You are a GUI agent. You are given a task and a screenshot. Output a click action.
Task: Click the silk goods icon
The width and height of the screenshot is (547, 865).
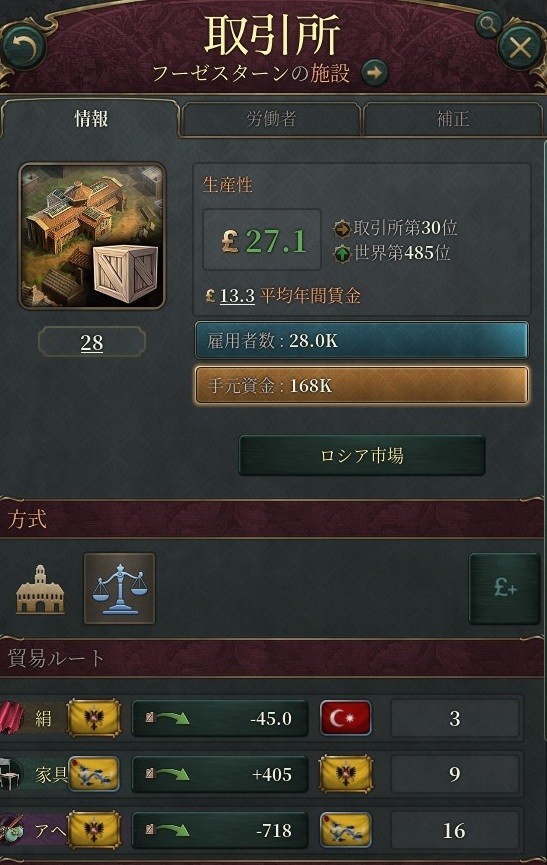pyautogui.click(x=12, y=717)
